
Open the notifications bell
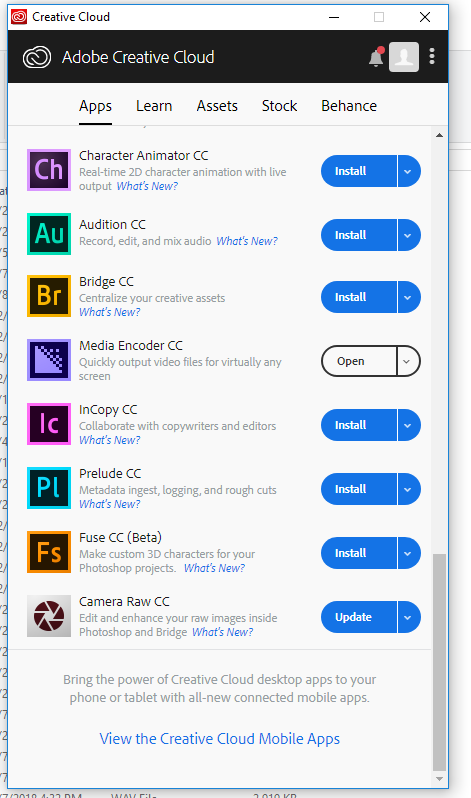[376, 57]
